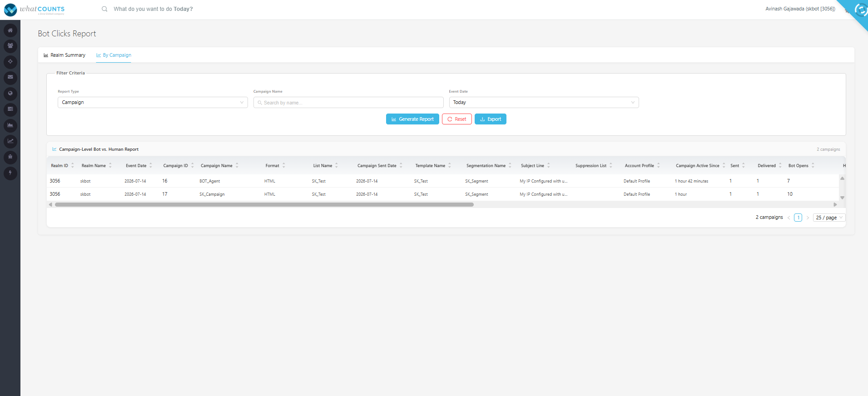Select the envelope mail sidebar icon
868x396 pixels.
10,78
